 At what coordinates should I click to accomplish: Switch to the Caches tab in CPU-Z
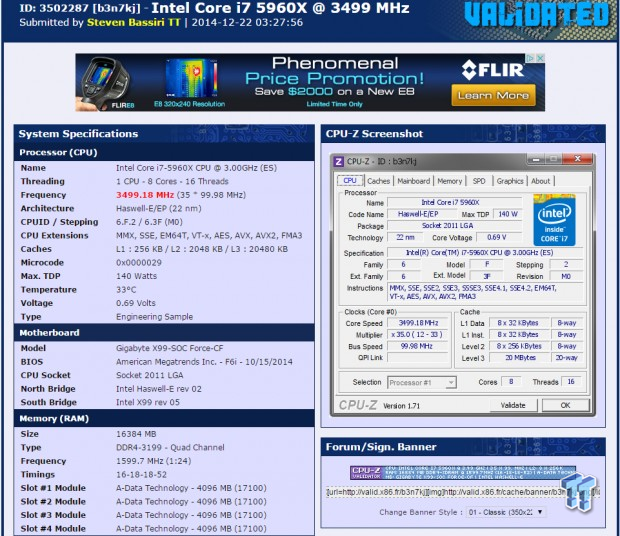[378, 181]
